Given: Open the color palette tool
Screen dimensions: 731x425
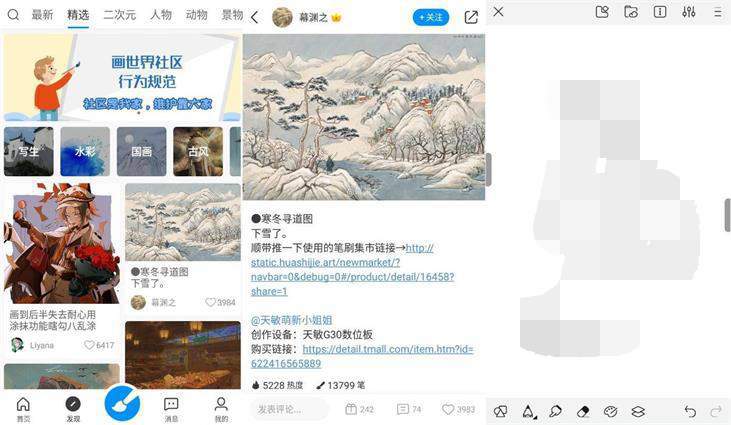Looking at the screenshot, I should tap(610, 411).
